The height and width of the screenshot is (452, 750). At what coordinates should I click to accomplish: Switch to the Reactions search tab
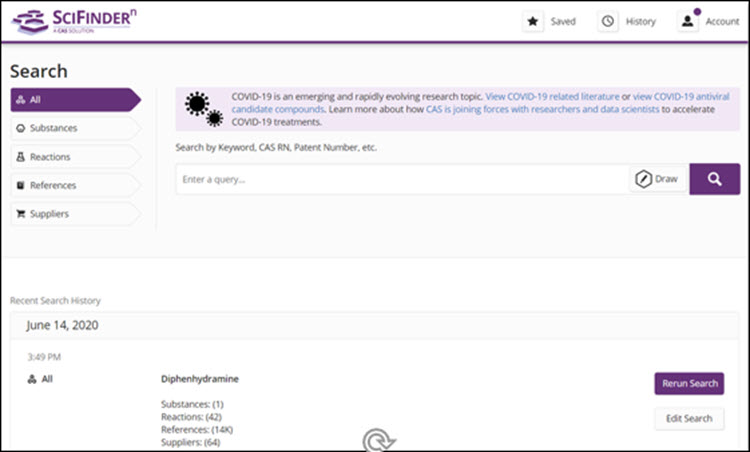(x=76, y=157)
